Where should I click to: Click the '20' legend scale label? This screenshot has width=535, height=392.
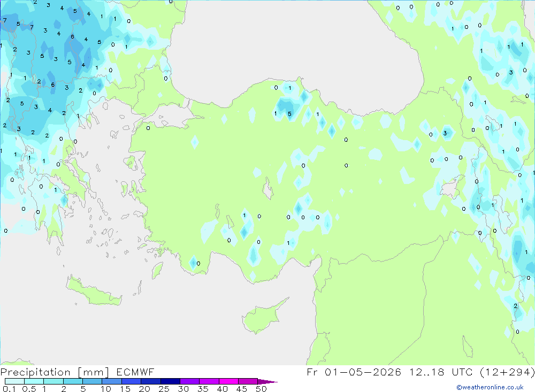click(x=144, y=389)
